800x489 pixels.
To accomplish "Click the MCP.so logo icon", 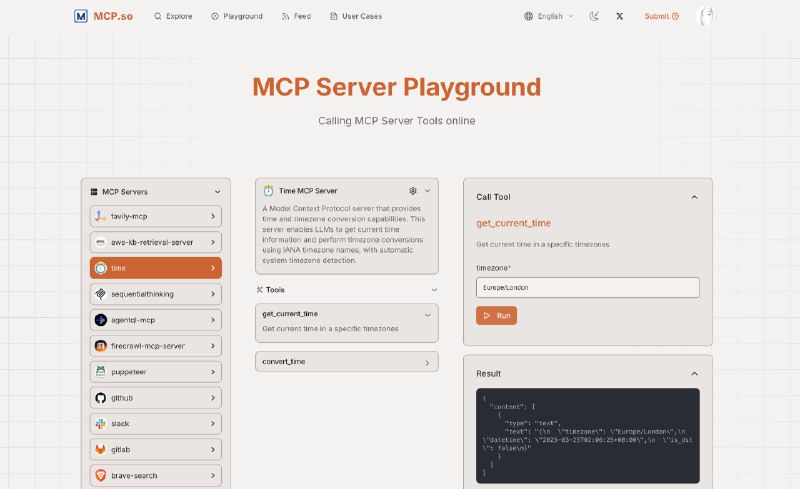I will click(81, 16).
